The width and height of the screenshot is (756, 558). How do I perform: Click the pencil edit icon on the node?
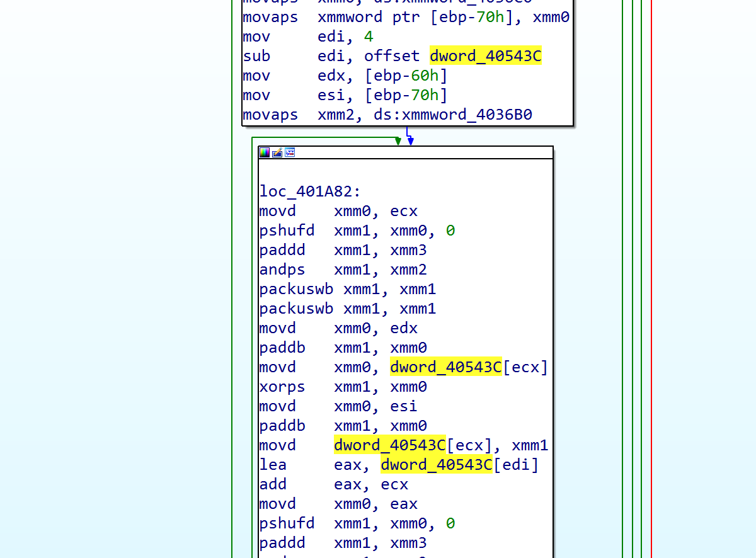click(277, 152)
